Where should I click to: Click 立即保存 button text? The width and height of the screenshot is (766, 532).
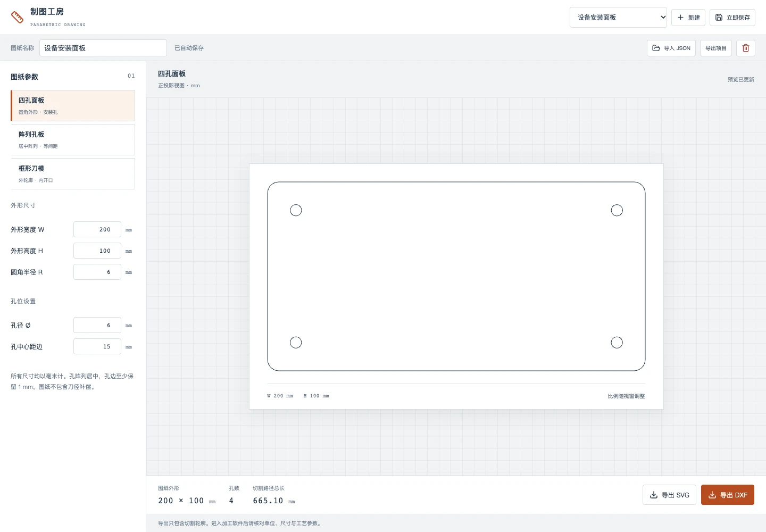[738, 18]
